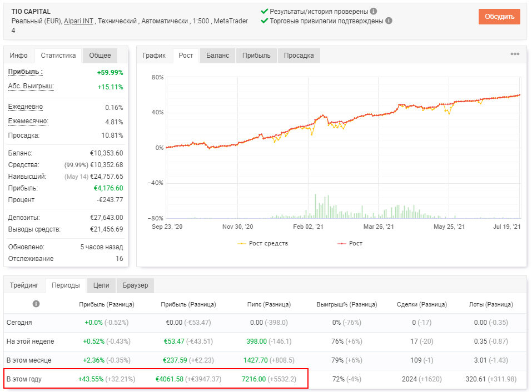This screenshot has height=392, width=532.
Task: Click the Лоты (Разница) column header
Action: coord(491,304)
